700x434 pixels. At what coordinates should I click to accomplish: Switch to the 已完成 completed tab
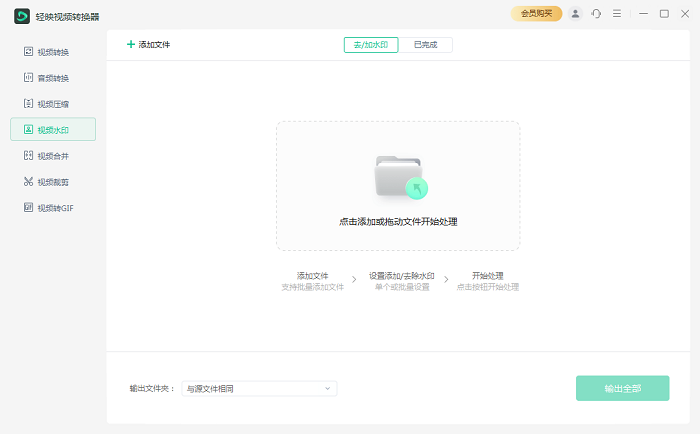425,44
